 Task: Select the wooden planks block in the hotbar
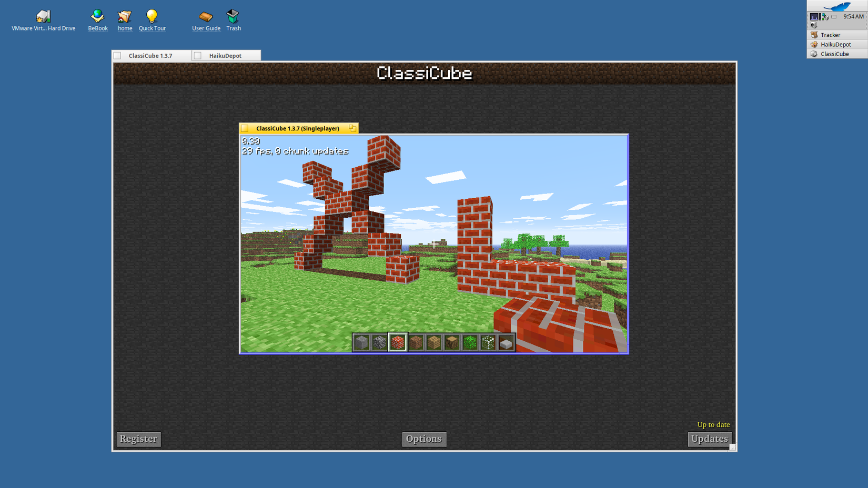pyautogui.click(x=434, y=342)
